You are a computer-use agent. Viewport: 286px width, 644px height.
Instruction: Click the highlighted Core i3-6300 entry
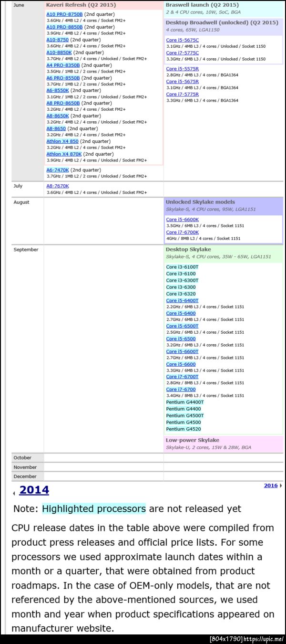[181, 287]
